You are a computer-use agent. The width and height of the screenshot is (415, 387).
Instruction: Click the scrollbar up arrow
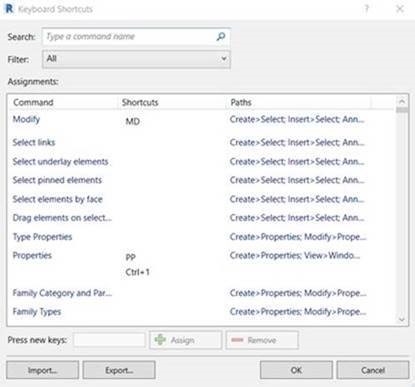[402, 101]
